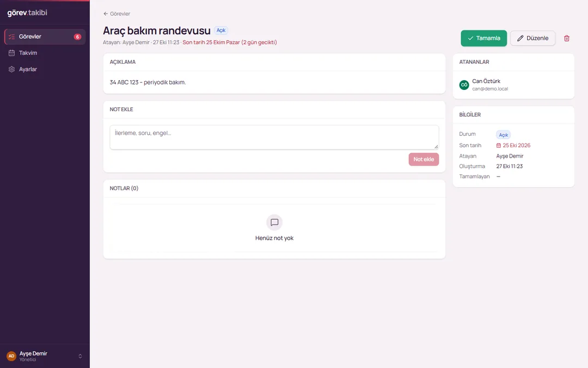Click the Düzenle edit button
The height and width of the screenshot is (368, 588).
(532, 38)
